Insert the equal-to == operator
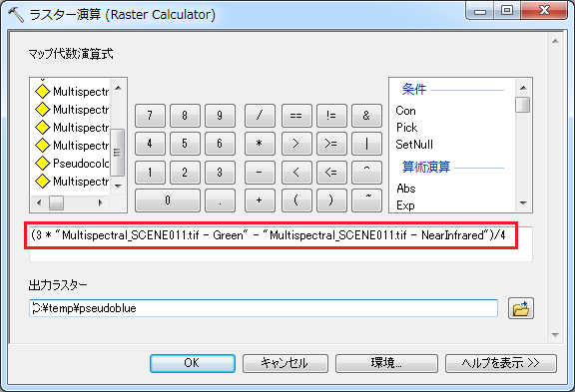The width and height of the screenshot is (575, 392). (296, 116)
